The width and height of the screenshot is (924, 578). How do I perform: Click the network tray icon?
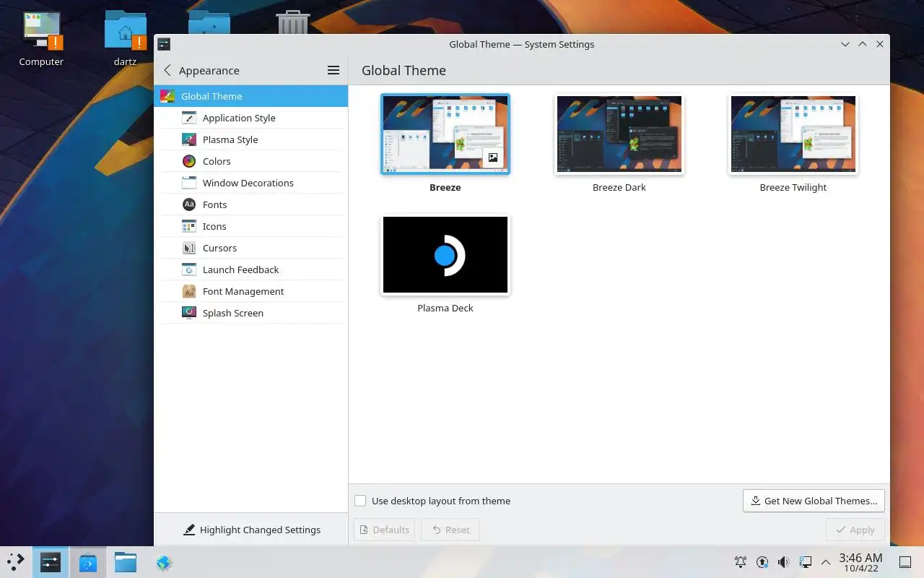pyautogui.click(x=806, y=561)
